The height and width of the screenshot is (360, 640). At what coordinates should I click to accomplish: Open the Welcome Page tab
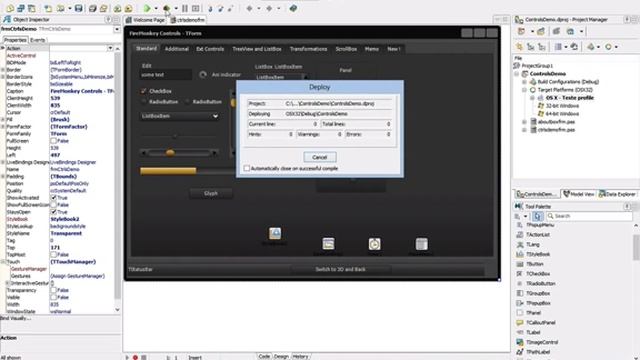(x=146, y=20)
